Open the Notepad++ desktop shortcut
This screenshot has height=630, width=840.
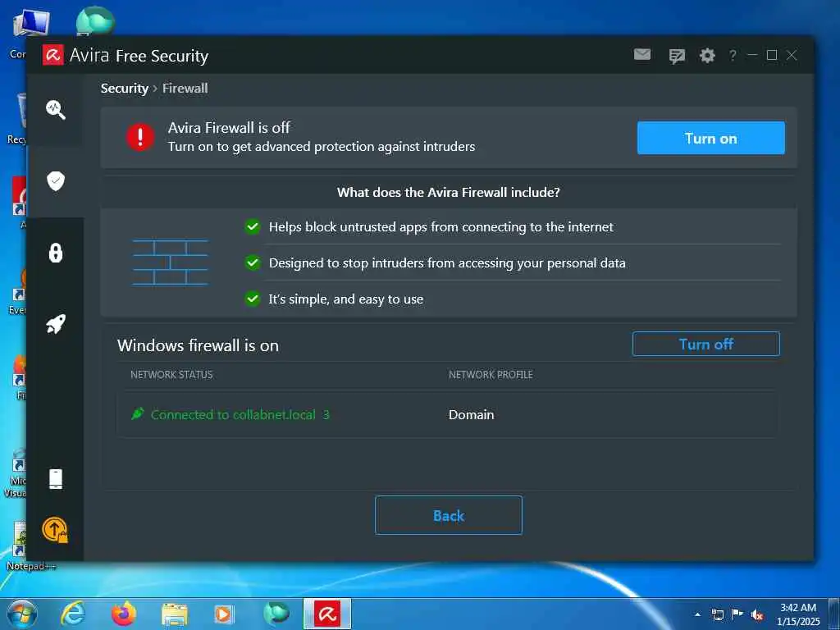[19, 546]
